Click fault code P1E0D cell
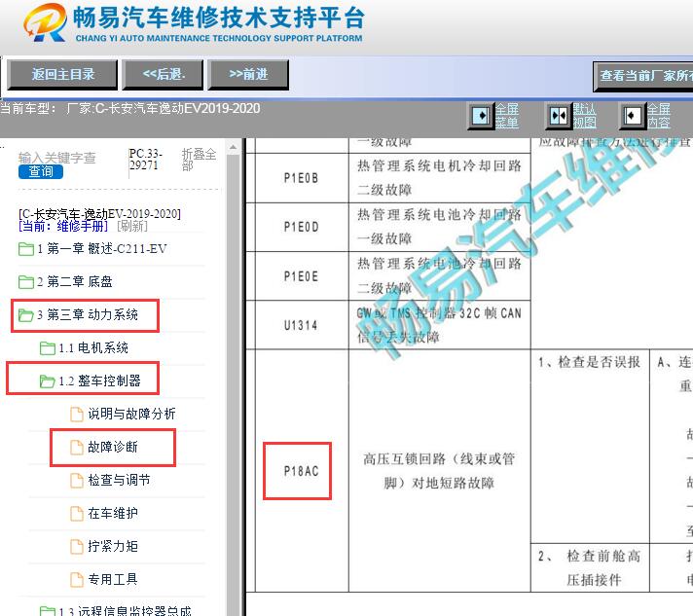Screen dimensions: 693x616 301,227
